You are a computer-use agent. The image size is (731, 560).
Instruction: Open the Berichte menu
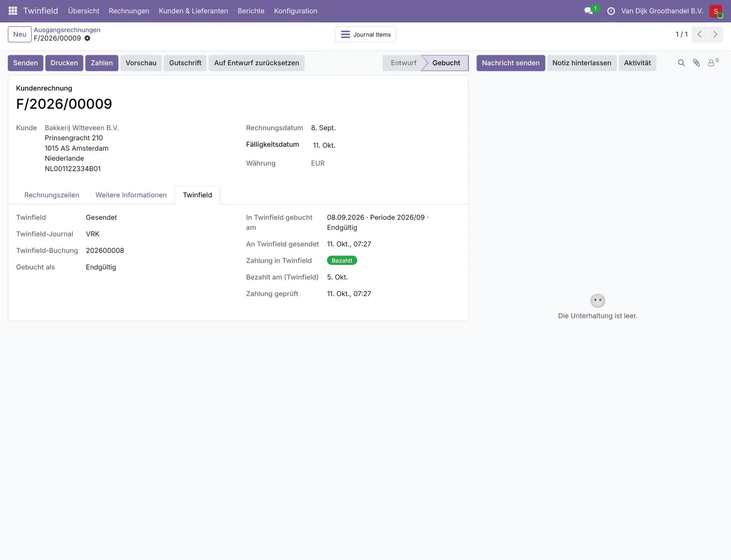251,11
